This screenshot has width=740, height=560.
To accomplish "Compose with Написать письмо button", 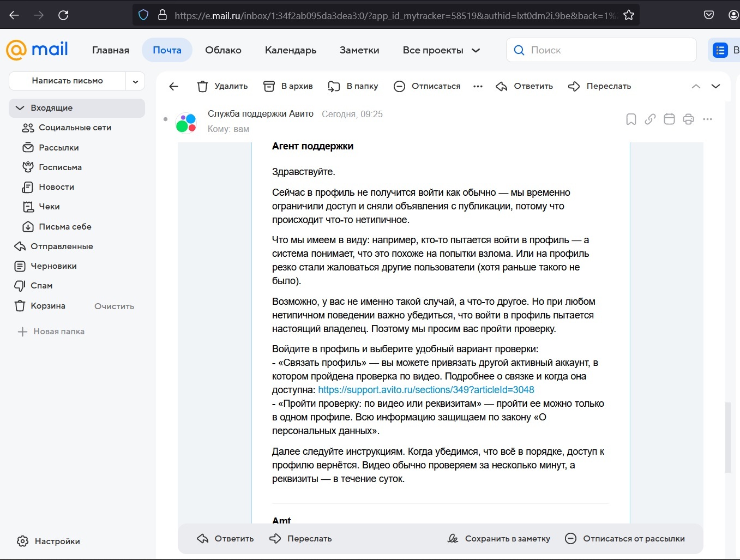I will (68, 81).
